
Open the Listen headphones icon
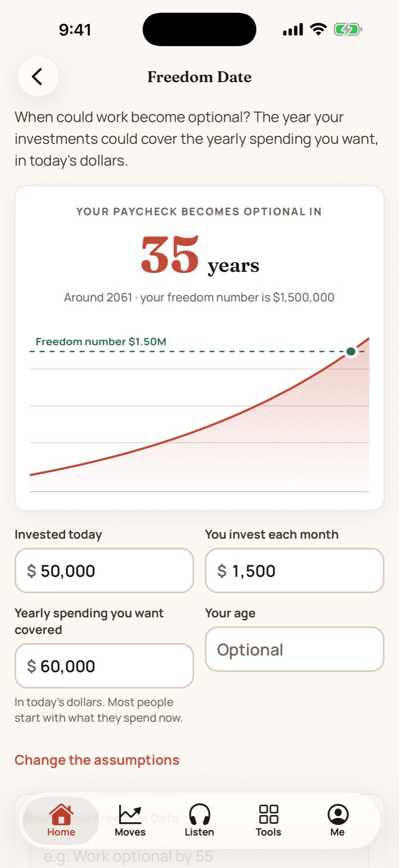click(x=199, y=814)
